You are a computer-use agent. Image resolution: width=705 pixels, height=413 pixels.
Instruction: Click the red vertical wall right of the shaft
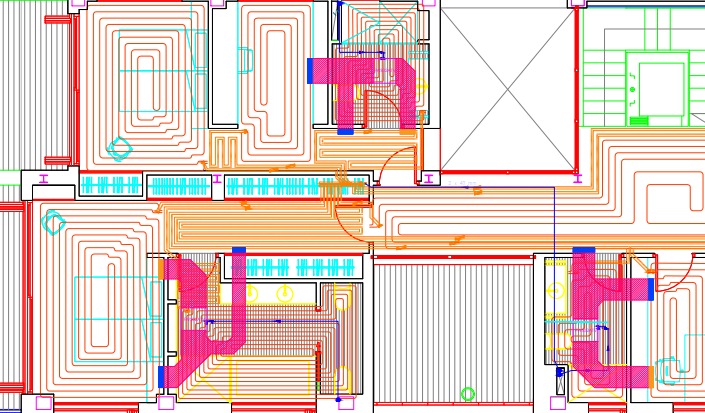577,90
